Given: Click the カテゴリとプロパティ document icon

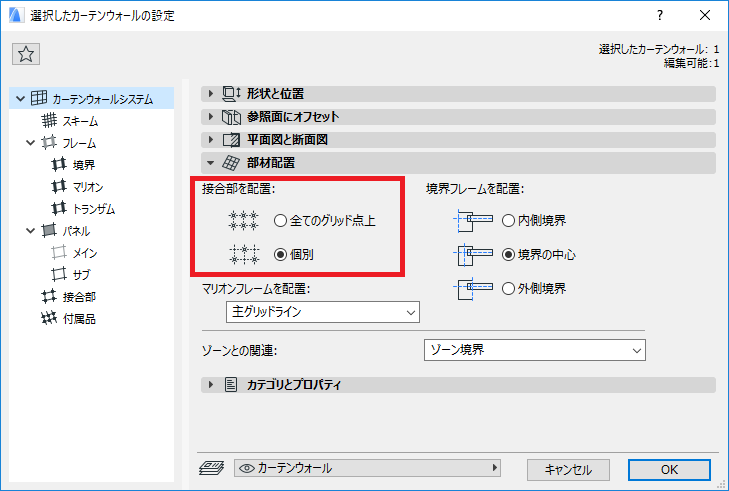Looking at the screenshot, I should pos(231,385).
